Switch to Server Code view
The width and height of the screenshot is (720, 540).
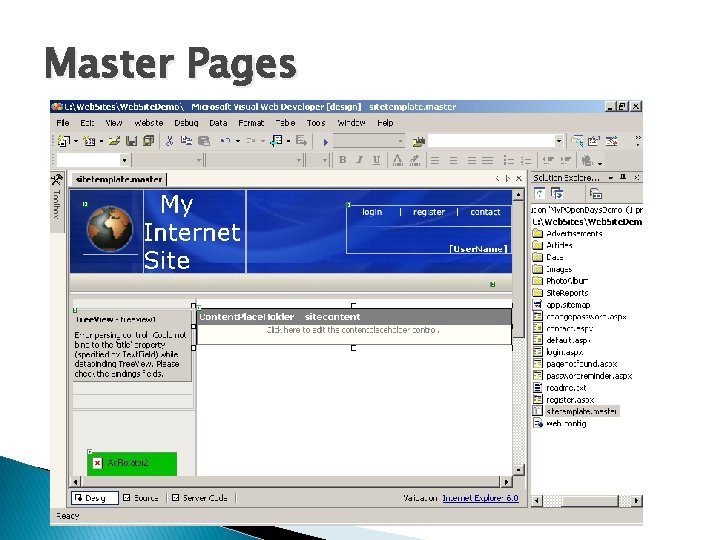pyautogui.click(x=200, y=498)
